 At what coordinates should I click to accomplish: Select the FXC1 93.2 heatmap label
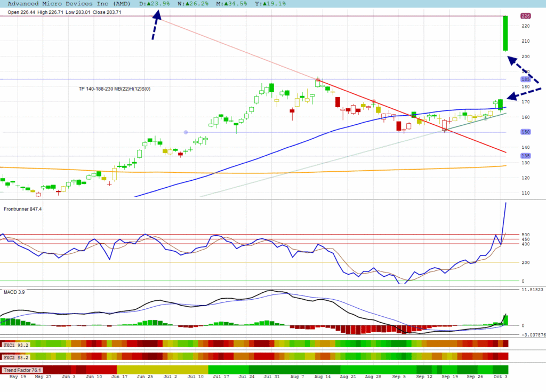point(16,345)
